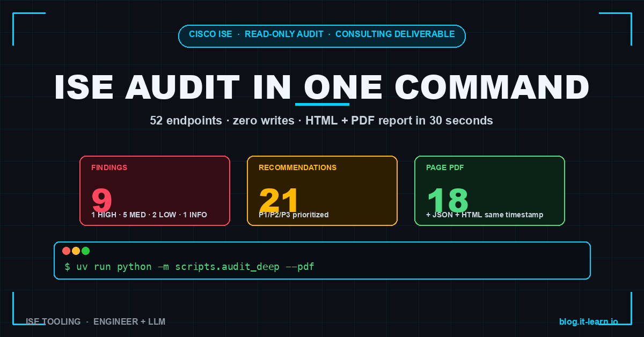Click the ISE AUDIT IN ONE COMMAND headline
644x337 pixels.
coord(322,87)
